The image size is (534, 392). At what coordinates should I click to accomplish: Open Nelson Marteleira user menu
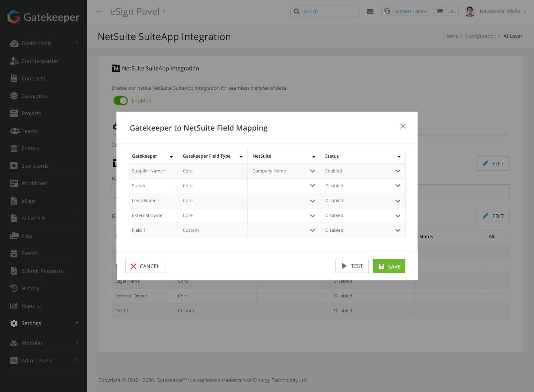tap(503, 11)
